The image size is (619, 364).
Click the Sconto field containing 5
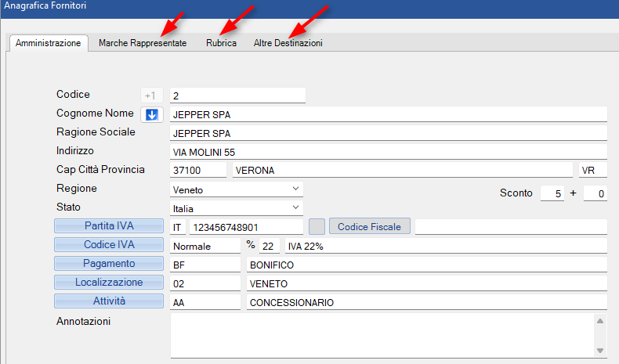coord(552,193)
